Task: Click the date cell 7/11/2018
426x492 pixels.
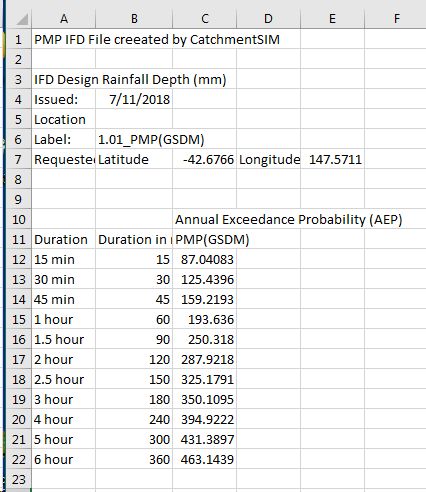Action: 134,99
